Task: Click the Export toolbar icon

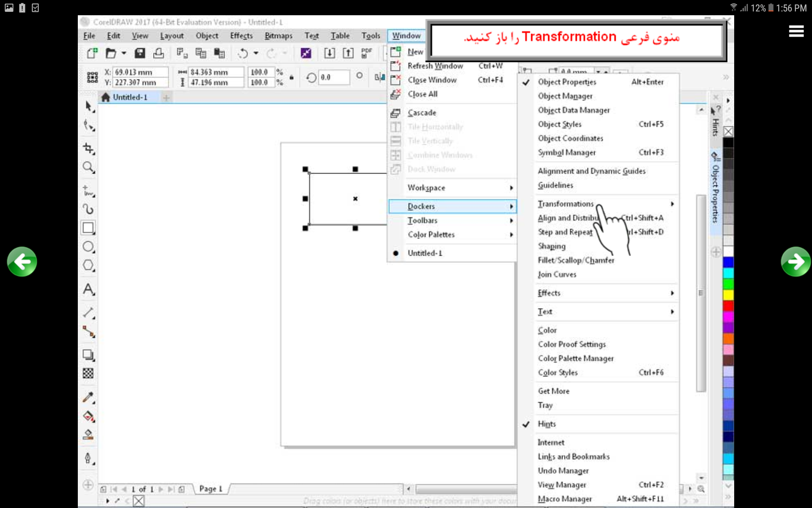Action: [x=348, y=53]
